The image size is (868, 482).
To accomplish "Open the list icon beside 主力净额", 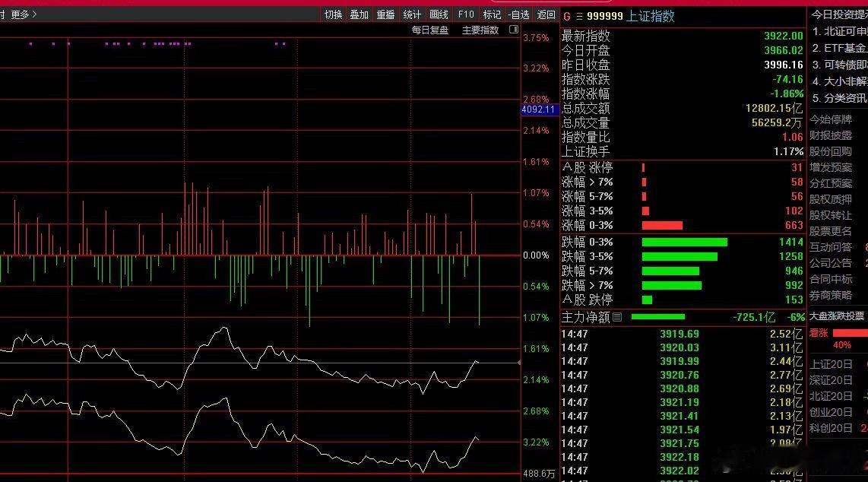I will click(617, 317).
